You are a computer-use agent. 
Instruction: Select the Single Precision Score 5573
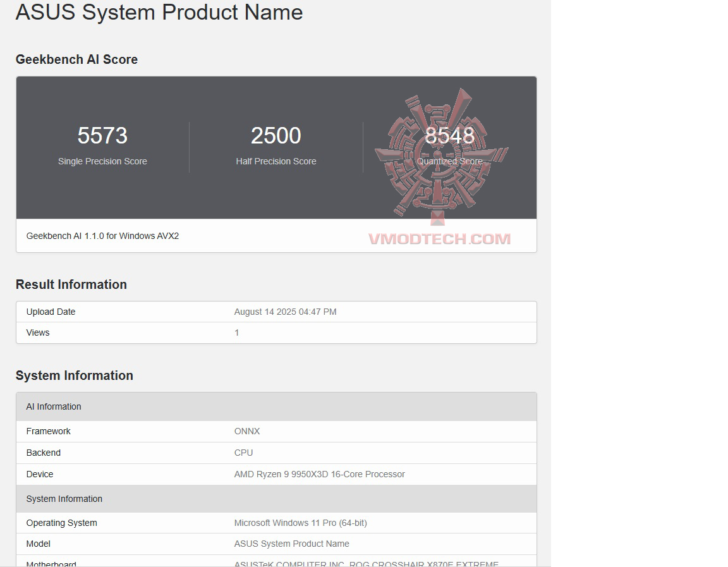coord(102,135)
